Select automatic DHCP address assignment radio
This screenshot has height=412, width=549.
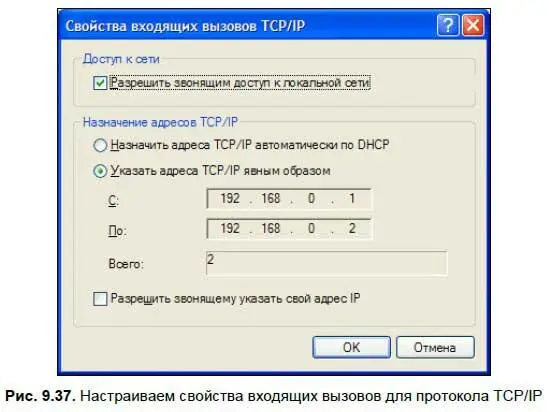pyautogui.click(x=100, y=145)
